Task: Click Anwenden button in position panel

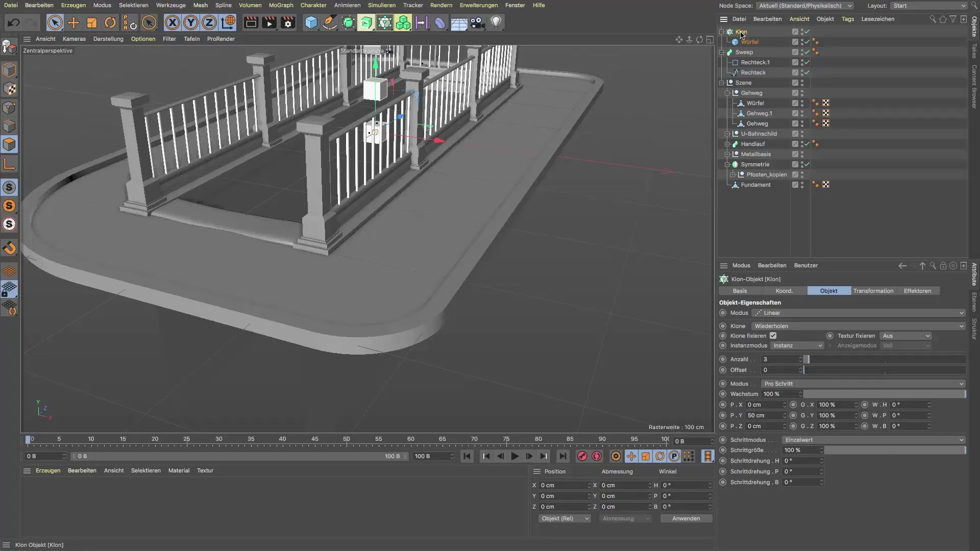Action: [685, 518]
